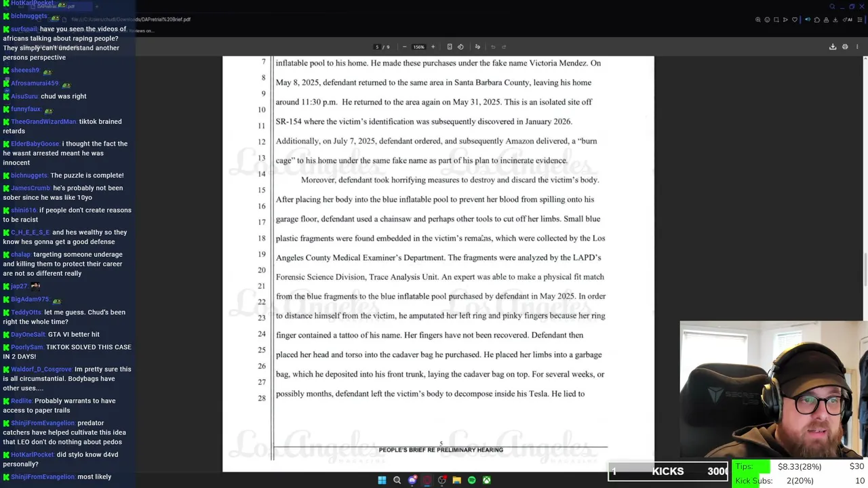Open File Explorer from the taskbar

tap(456, 480)
